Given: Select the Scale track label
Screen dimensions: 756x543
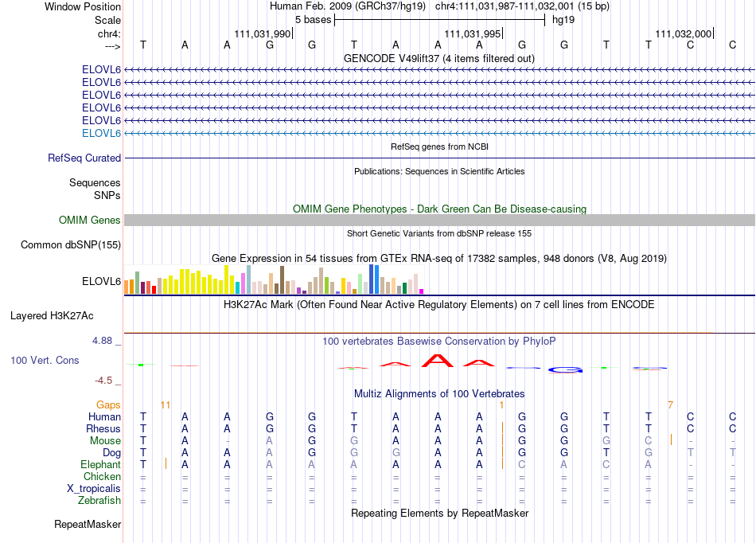Looking at the screenshot, I should [x=107, y=20].
